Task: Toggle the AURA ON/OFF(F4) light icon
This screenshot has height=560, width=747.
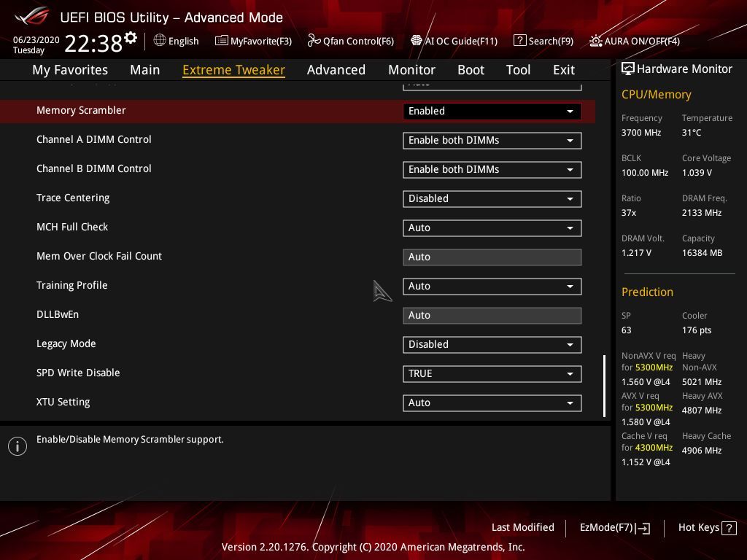Action: pyautogui.click(x=595, y=41)
